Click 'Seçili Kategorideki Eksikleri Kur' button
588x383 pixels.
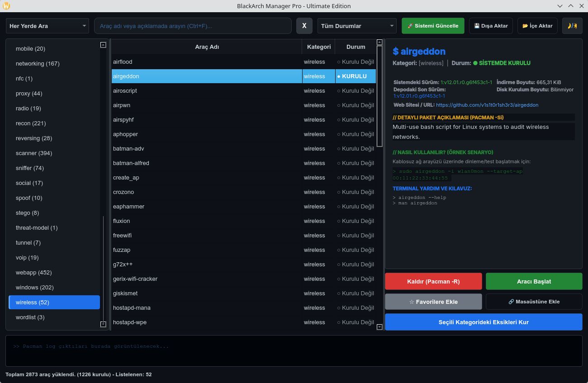(484, 322)
